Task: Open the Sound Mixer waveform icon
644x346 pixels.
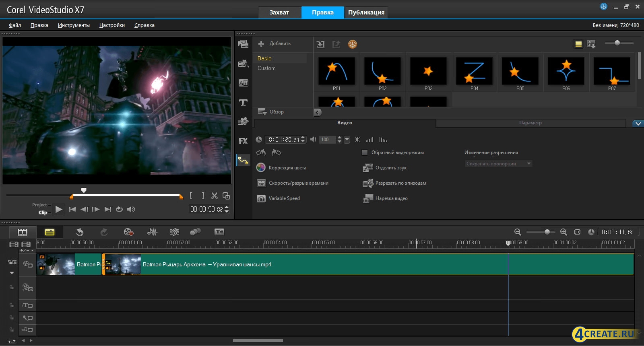Action: [x=152, y=232]
